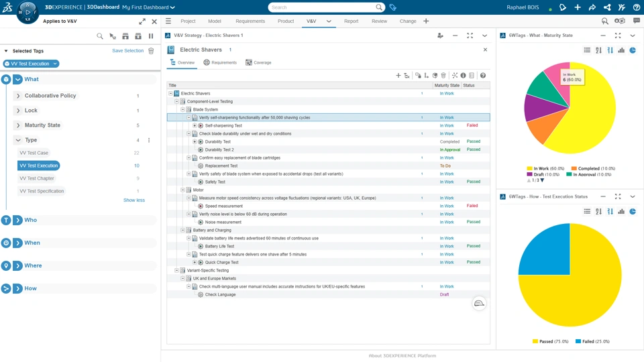
Task: Go to next legend page in Maturity chart
Action: [x=542, y=180]
